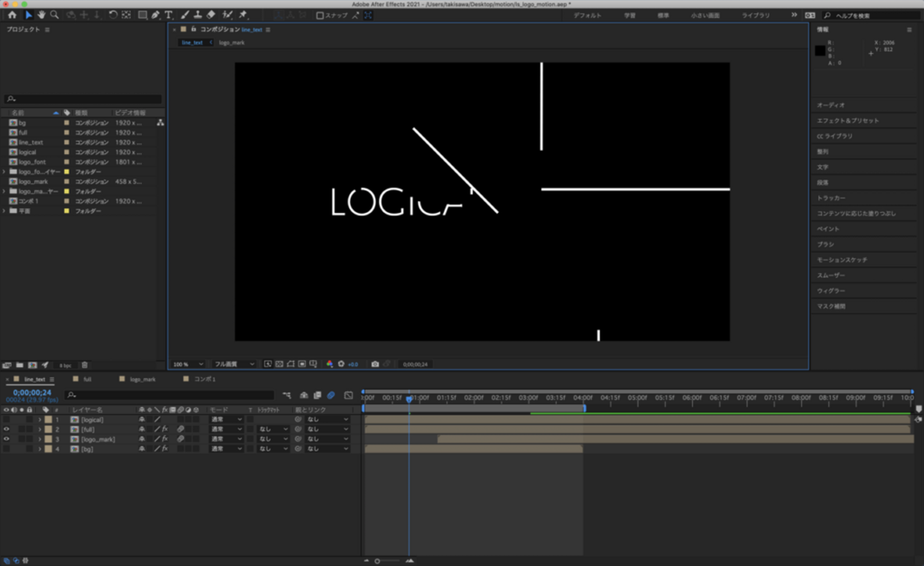Toggle frame blending enable button in timeline

318,395
